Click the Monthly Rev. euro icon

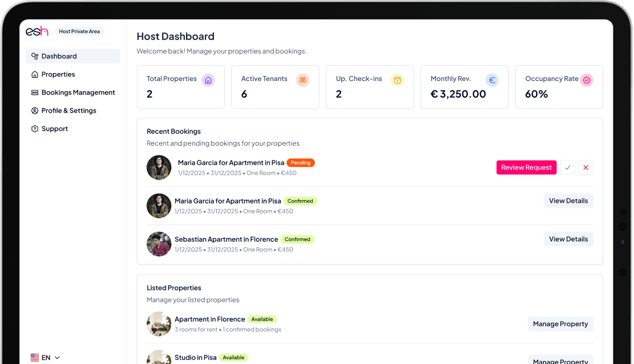(492, 80)
